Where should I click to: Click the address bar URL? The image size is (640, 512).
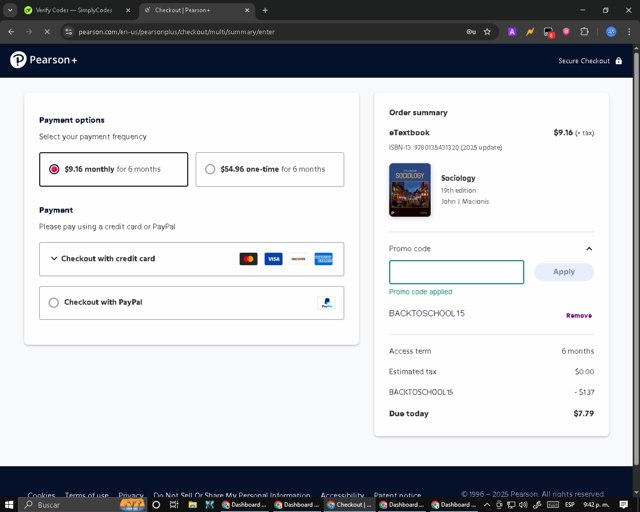point(176,32)
